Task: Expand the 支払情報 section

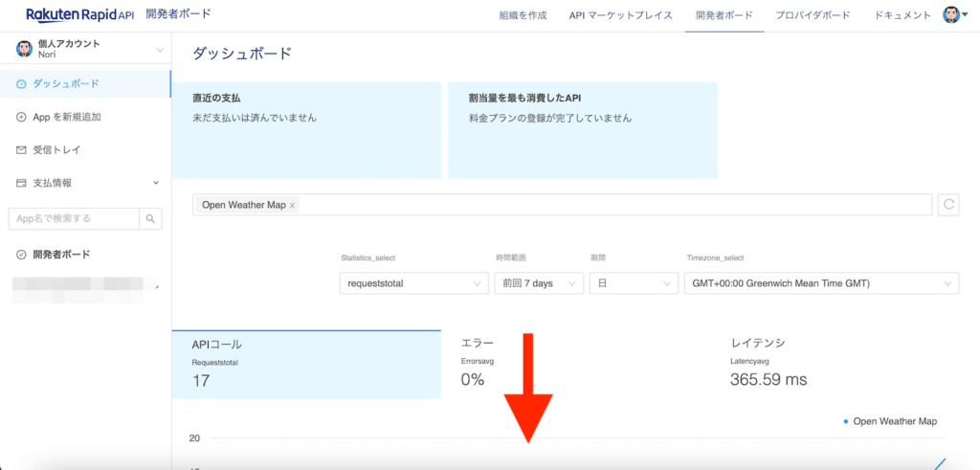Action: tap(156, 183)
